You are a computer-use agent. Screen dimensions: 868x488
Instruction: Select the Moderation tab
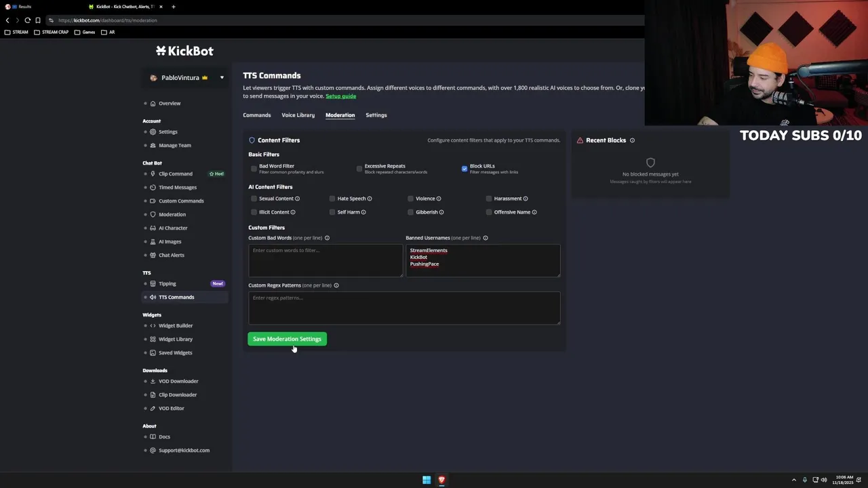coord(340,115)
